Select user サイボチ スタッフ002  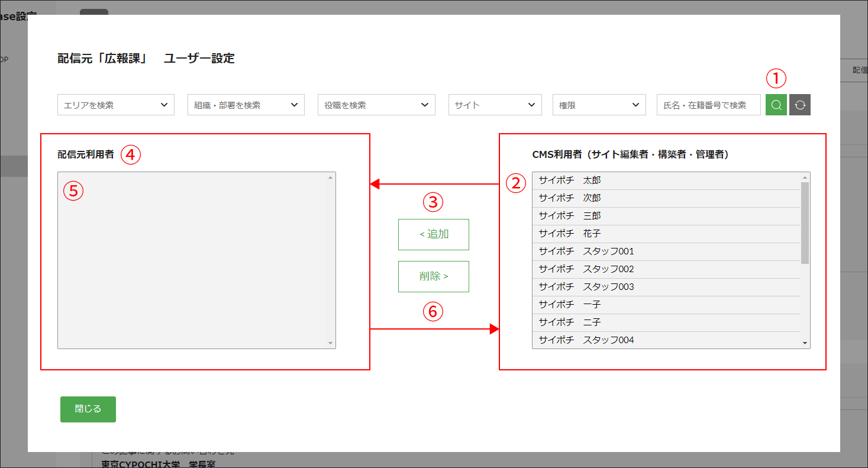tap(666, 269)
